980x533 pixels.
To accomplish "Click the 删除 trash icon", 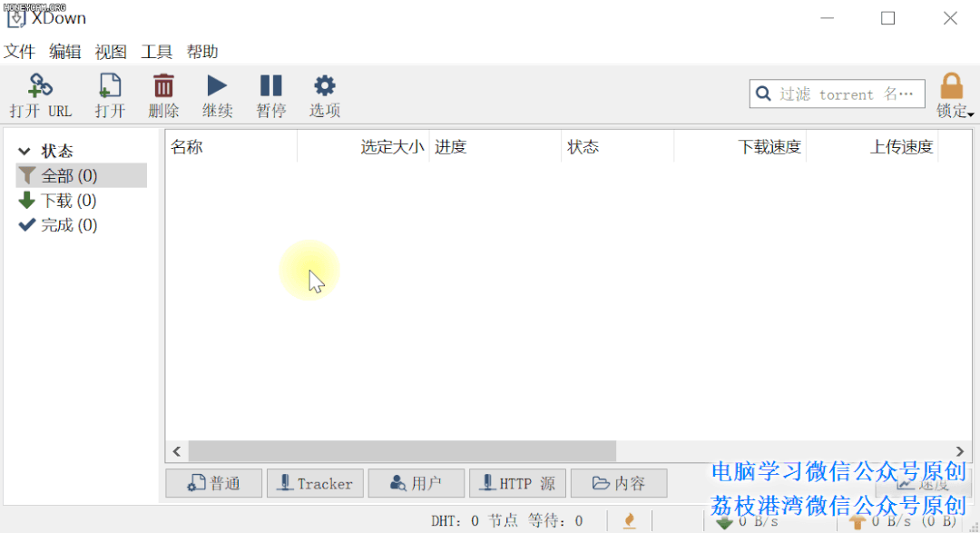I will point(163,85).
